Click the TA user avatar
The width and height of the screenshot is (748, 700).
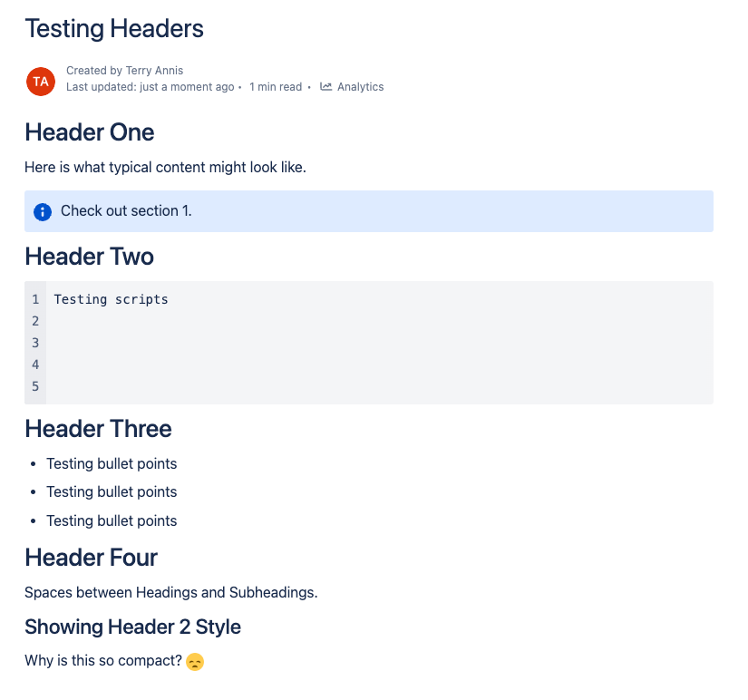point(41,81)
